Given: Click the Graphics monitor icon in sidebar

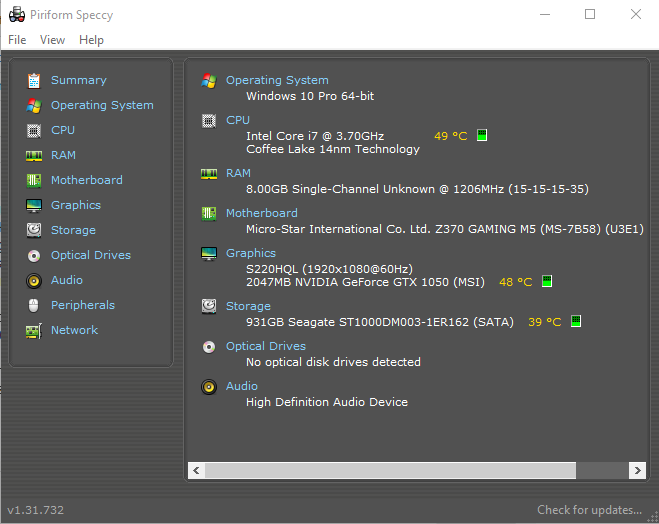Looking at the screenshot, I should click(x=34, y=206).
